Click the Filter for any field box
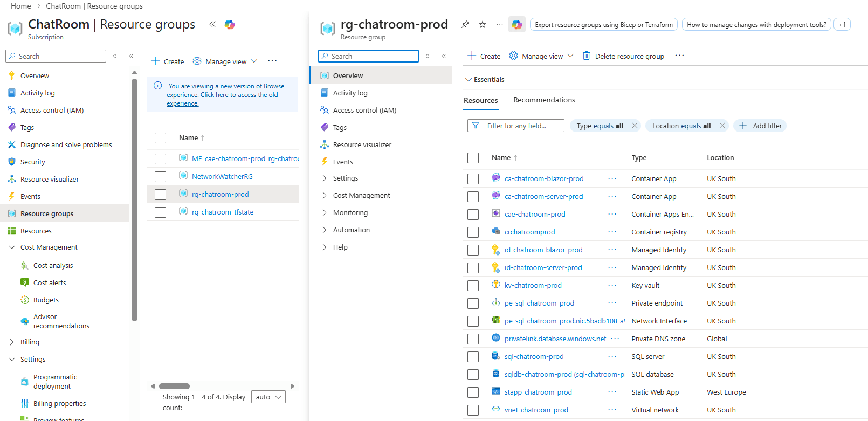The image size is (868, 421). click(516, 126)
